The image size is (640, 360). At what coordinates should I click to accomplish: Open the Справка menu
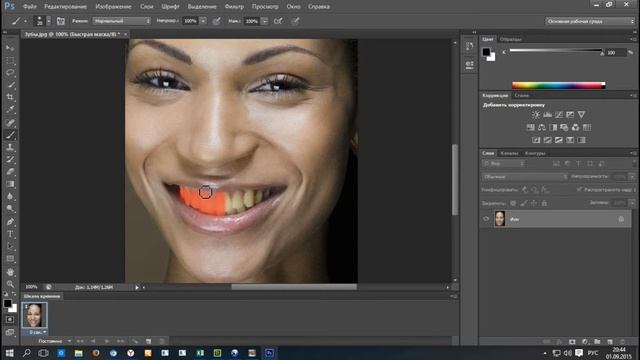coord(319,7)
